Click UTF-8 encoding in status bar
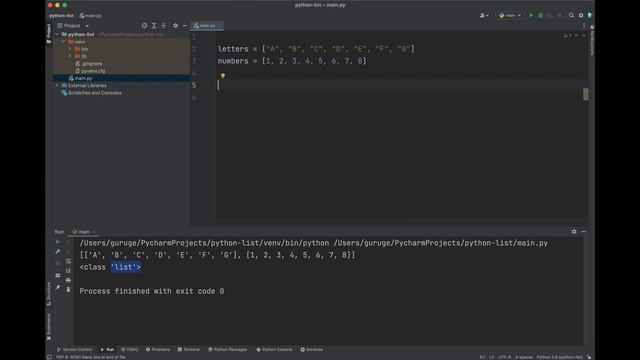 pos(504,357)
